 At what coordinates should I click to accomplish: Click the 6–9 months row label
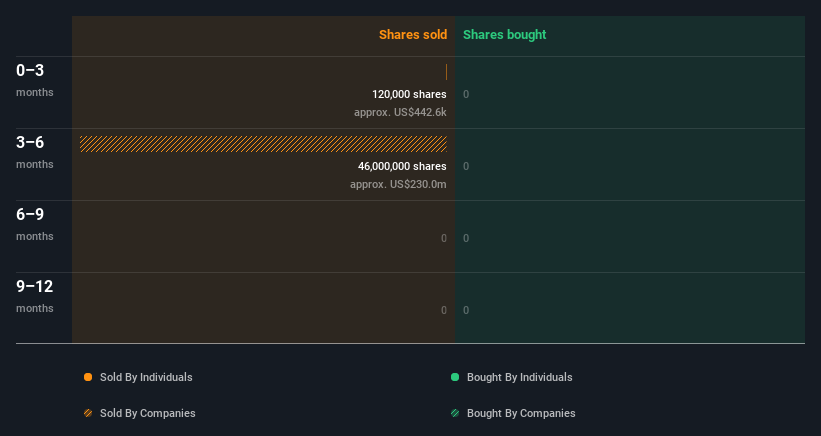pyautogui.click(x=35, y=224)
